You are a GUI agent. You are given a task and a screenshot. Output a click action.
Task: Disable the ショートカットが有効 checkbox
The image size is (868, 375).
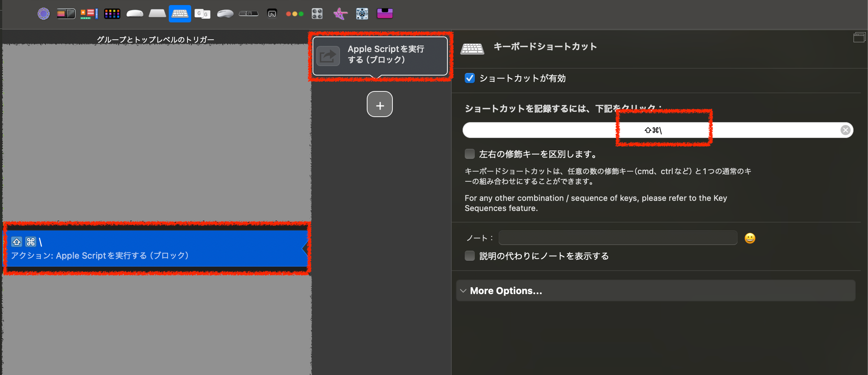(x=469, y=78)
